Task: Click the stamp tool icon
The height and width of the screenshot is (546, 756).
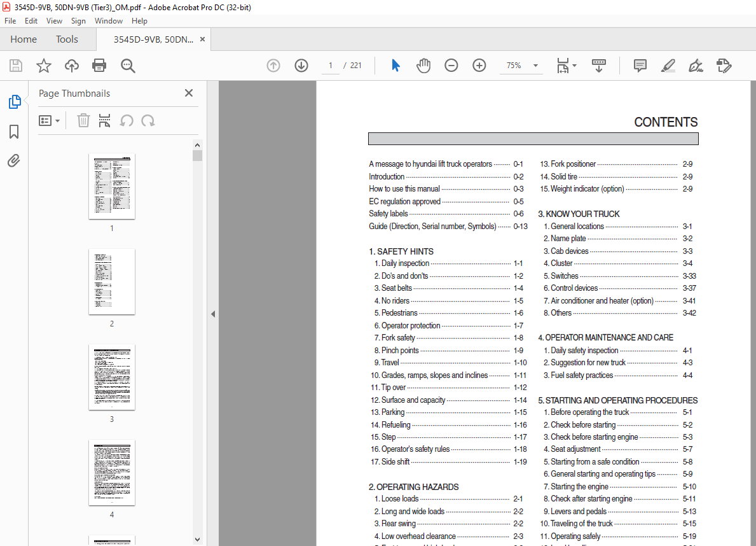Action: tap(724, 66)
